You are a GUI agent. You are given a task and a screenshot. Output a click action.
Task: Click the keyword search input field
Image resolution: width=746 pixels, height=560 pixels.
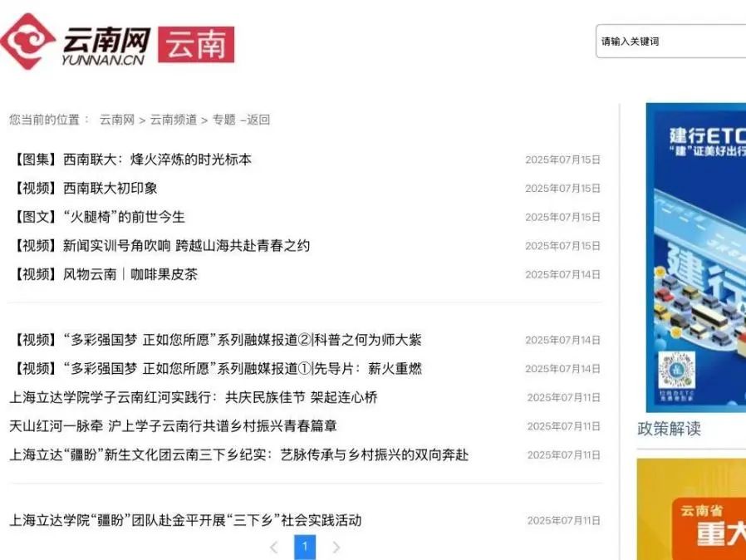pyautogui.click(x=669, y=42)
